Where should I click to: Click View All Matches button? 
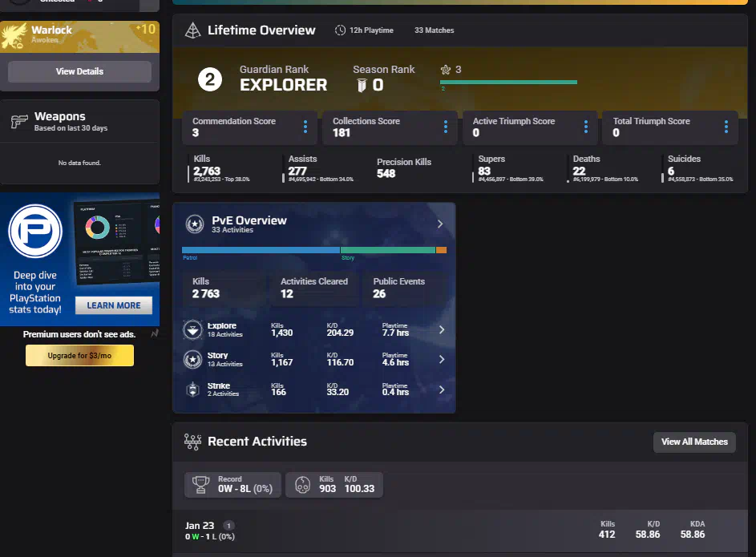click(694, 442)
